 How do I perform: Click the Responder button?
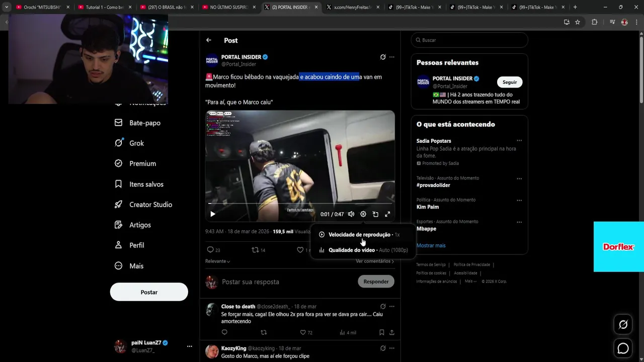pos(376,282)
